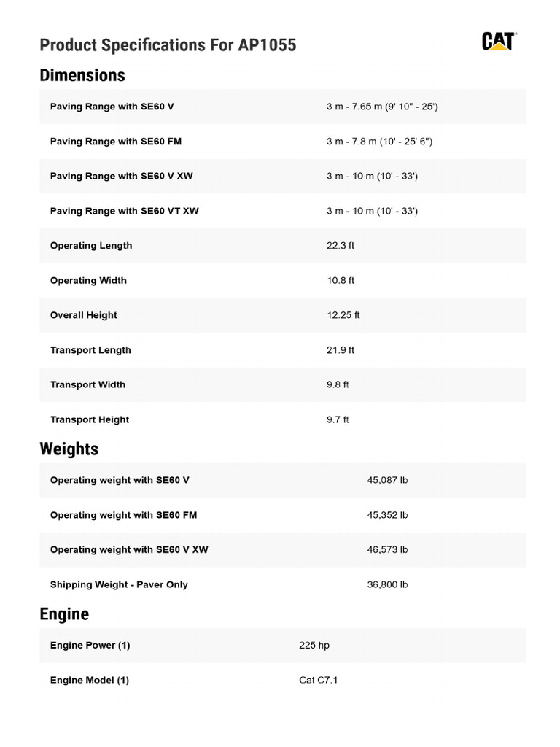Select the Transport Height label
The height and width of the screenshot is (747, 560).
pos(90,419)
